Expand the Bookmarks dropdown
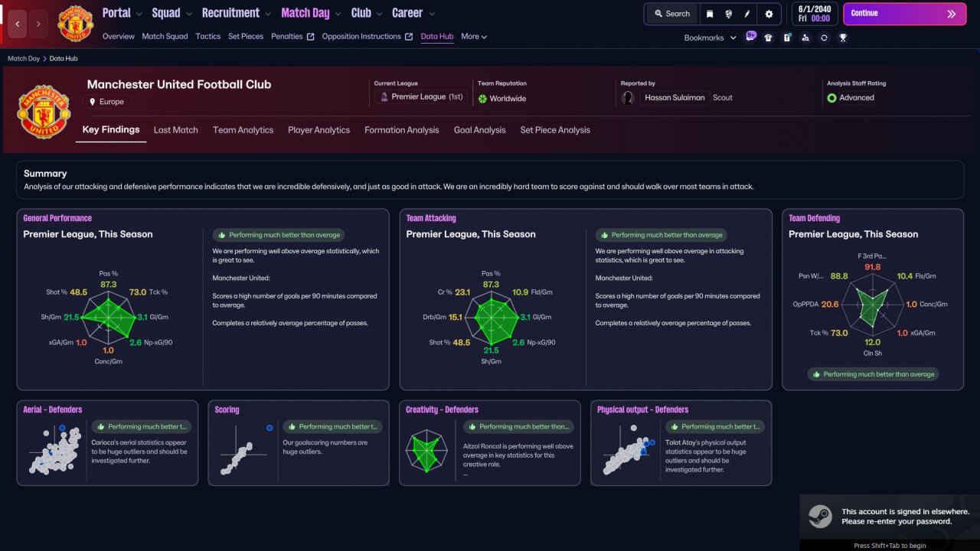The image size is (980, 551). point(710,37)
